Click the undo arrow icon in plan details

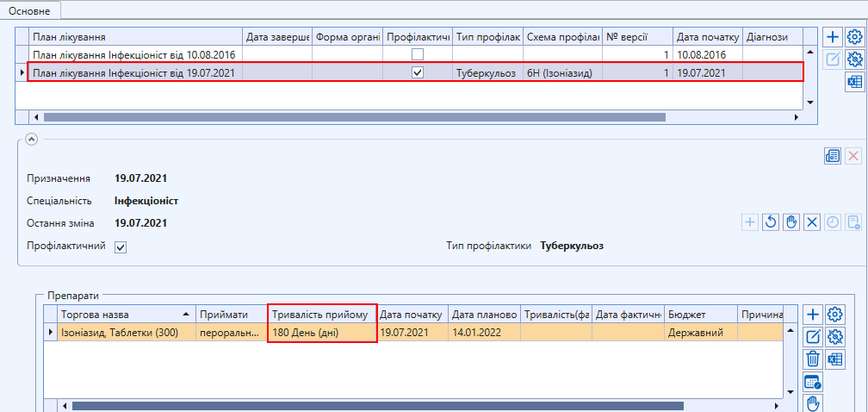coord(771,222)
